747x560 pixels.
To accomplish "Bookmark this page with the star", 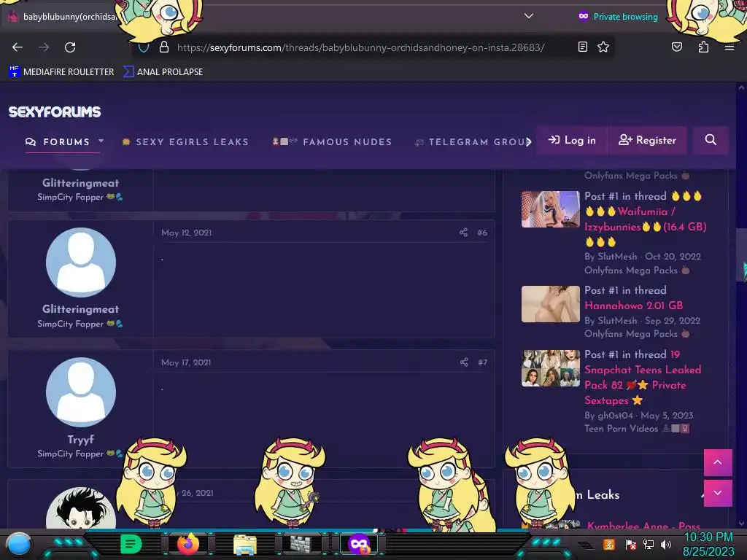I will pos(603,47).
